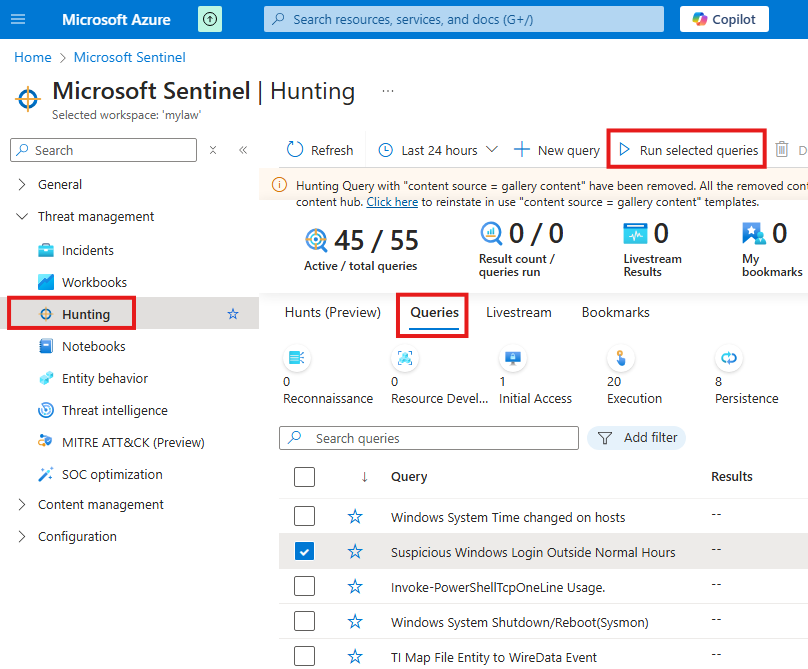Filter by Execution tactic icon
Viewport: 808px width, 669px height.
621,358
